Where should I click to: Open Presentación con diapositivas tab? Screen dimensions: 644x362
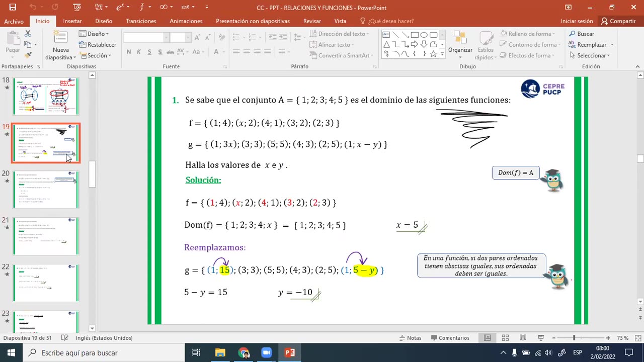click(253, 21)
